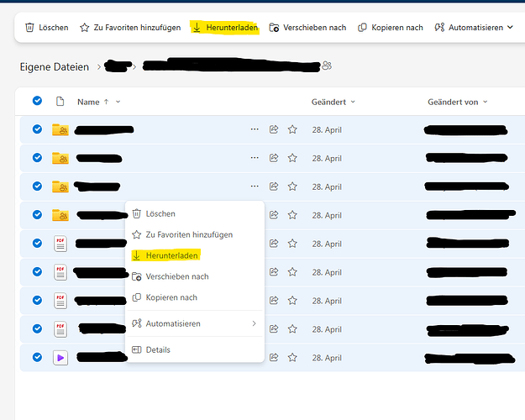Choose Details in the context menu
Image resolution: width=525 pixels, height=420 pixels.
point(195,349)
